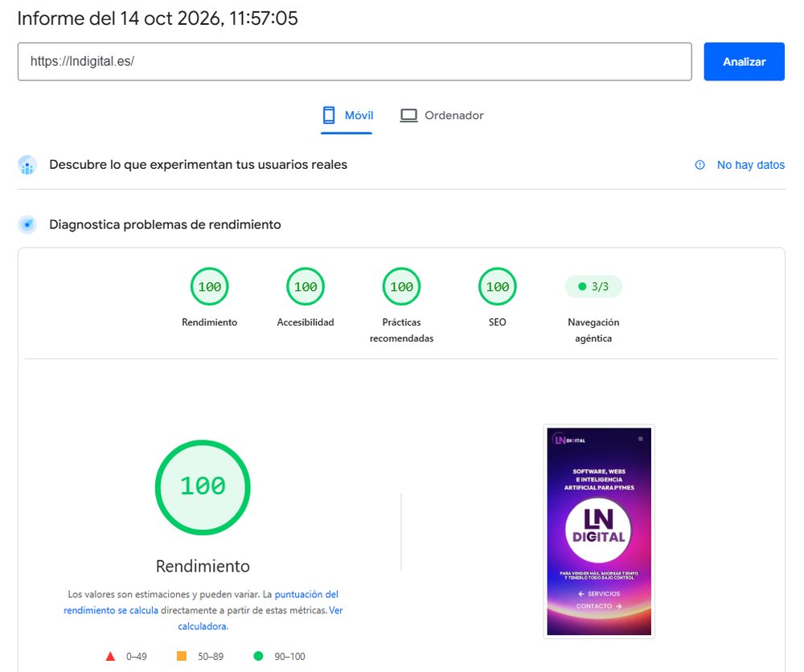Click the 0–49 legend text
The image size is (804, 672).
pyautogui.click(x=137, y=657)
